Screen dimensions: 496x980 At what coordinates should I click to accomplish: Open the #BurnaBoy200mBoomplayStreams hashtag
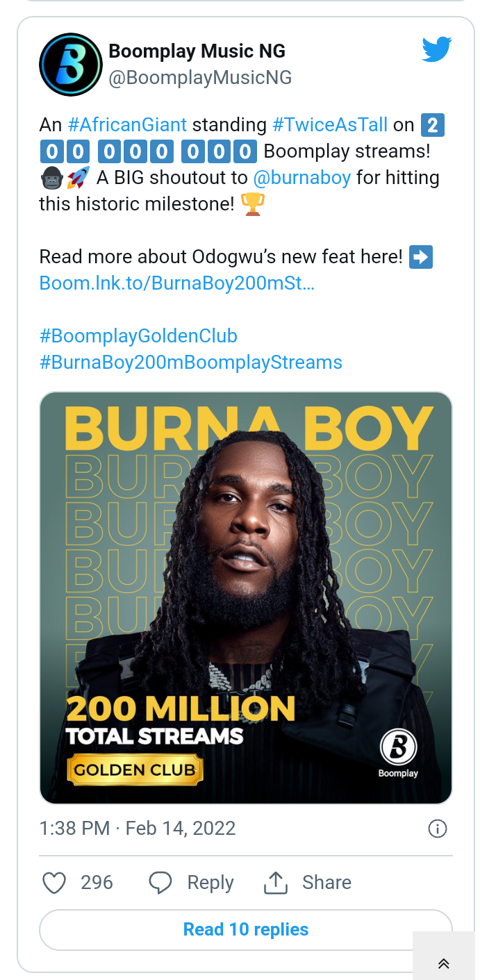(190, 363)
